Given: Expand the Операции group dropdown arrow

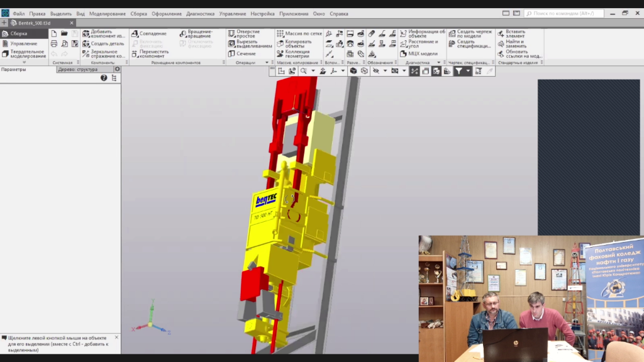Looking at the screenshot, I should (x=267, y=63).
